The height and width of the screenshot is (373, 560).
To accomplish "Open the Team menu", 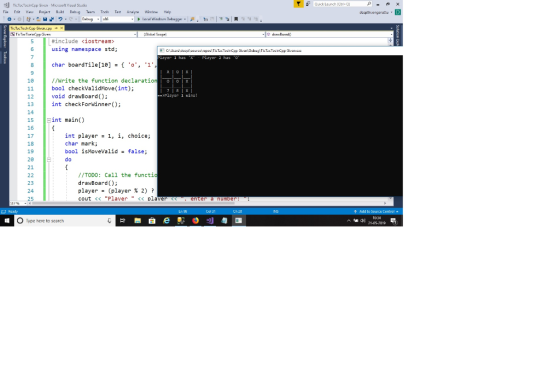I will tap(90, 12).
